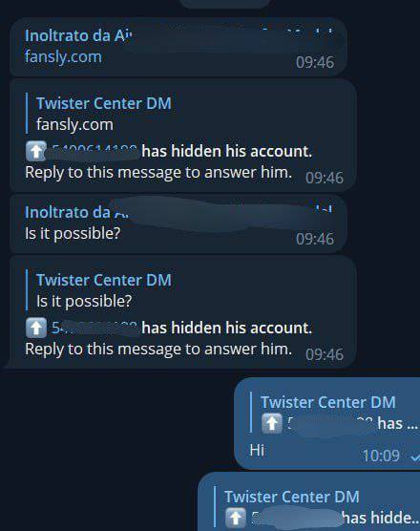Click the up-arrow emoji in the bottom reply quote
Image resolution: width=420 pixels, height=531 pixels.
[236, 518]
